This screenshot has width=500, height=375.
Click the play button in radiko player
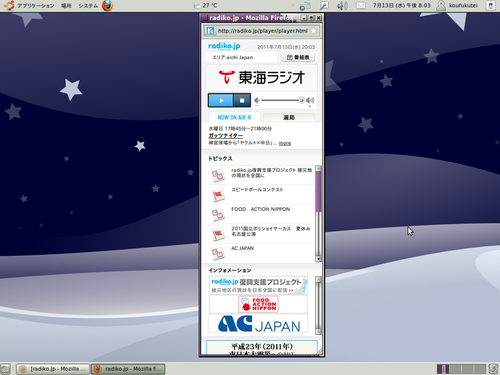click(221, 100)
